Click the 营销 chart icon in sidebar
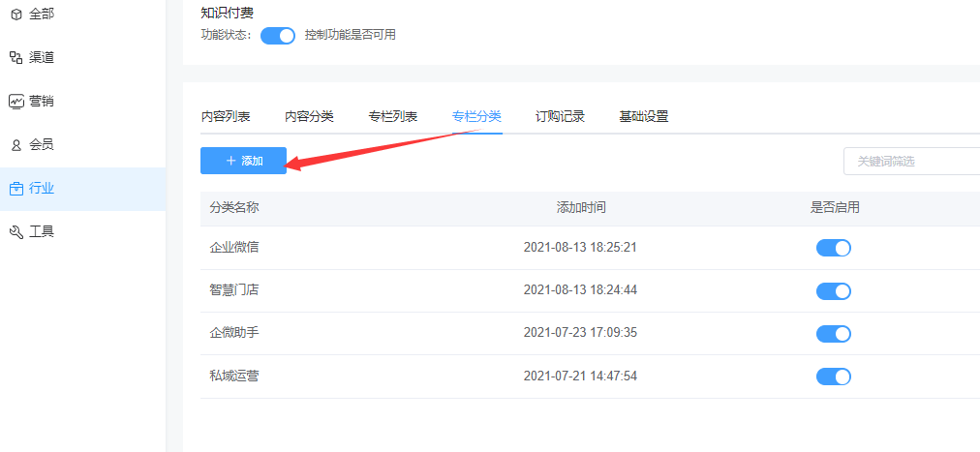 pos(16,101)
